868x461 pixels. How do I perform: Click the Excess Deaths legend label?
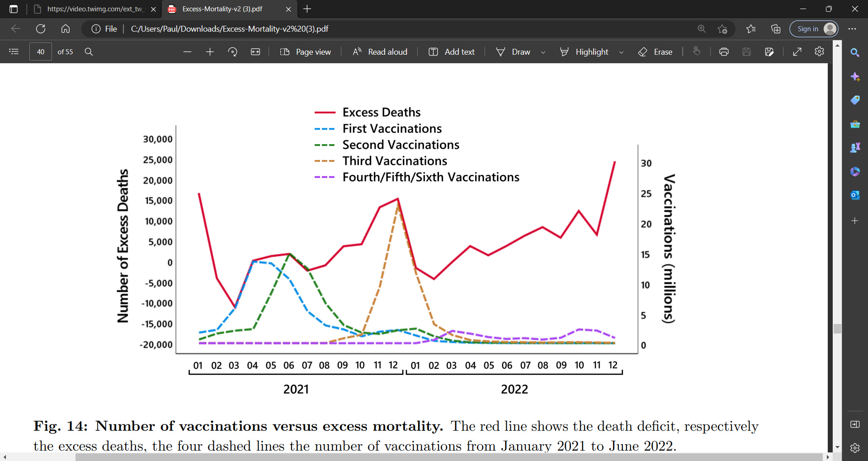pyautogui.click(x=382, y=112)
